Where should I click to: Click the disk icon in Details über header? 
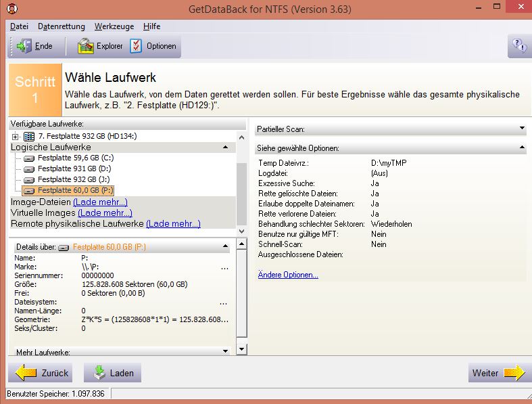pyautogui.click(x=64, y=248)
